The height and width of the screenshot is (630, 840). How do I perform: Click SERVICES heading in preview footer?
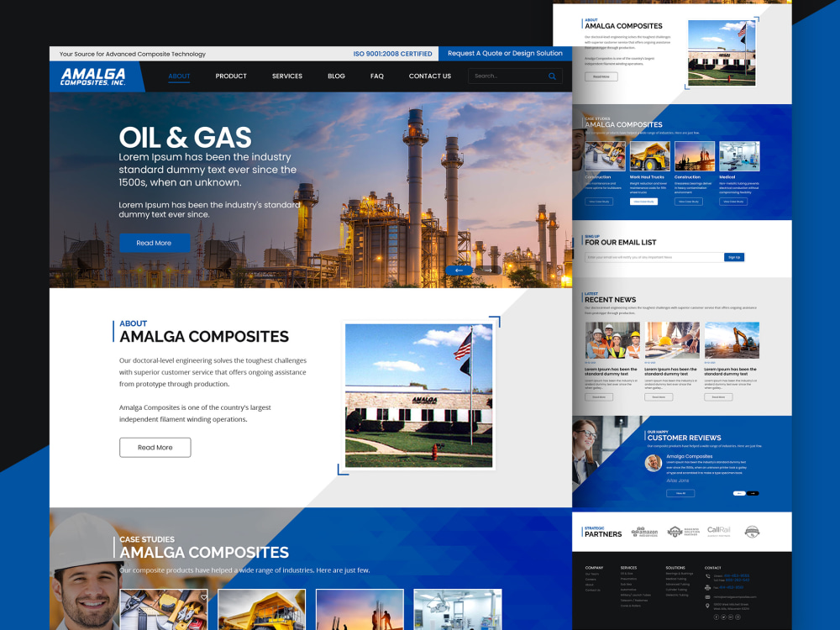tap(628, 568)
